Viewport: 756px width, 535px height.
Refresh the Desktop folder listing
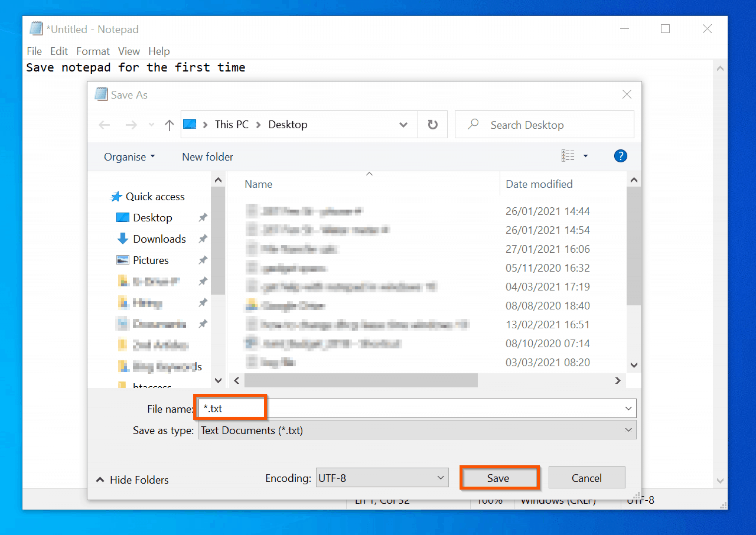pos(433,125)
